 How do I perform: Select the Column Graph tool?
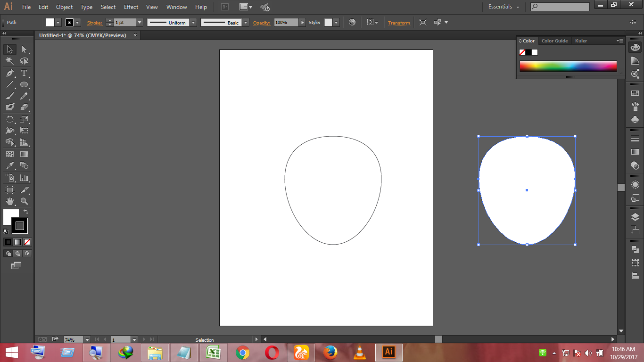24,178
